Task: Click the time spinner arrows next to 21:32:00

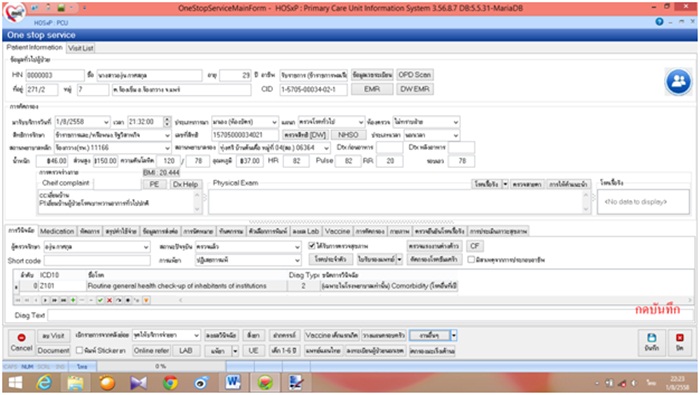Action: click(x=167, y=122)
